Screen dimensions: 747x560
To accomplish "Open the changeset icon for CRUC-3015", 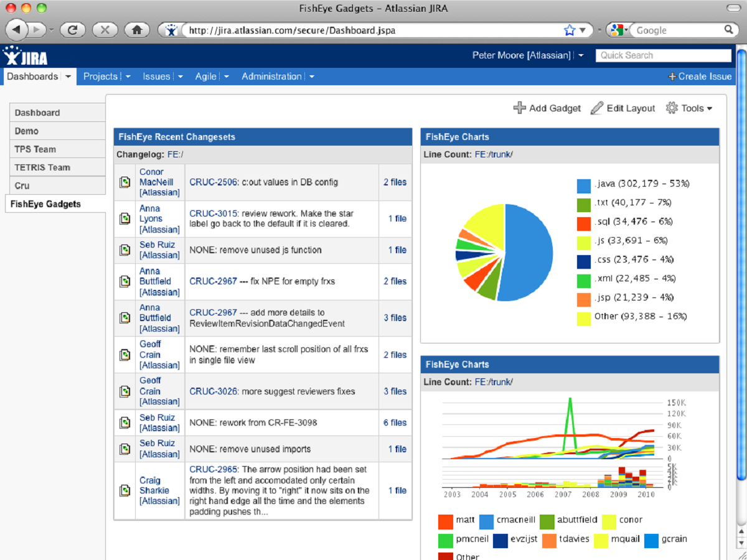I will [125, 218].
